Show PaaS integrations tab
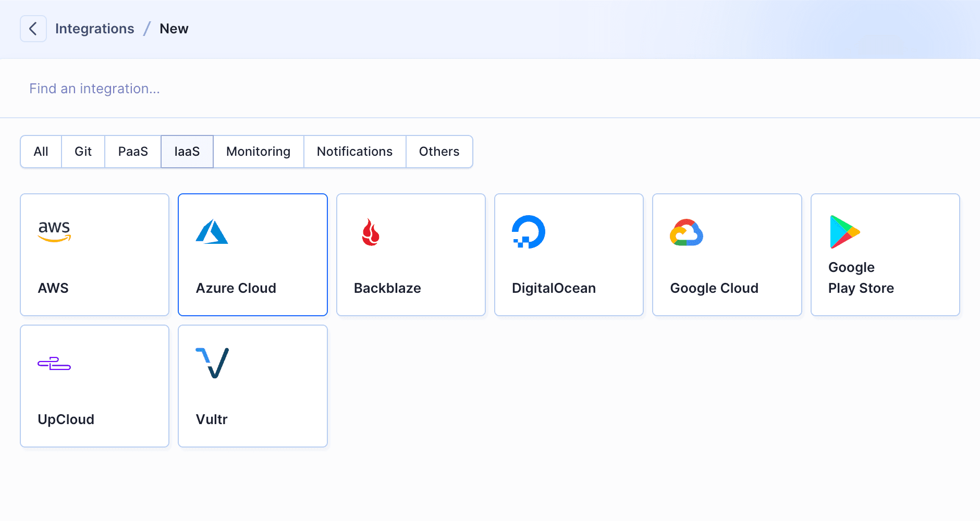Viewport: 980px width, 521px height. (x=133, y=152)
